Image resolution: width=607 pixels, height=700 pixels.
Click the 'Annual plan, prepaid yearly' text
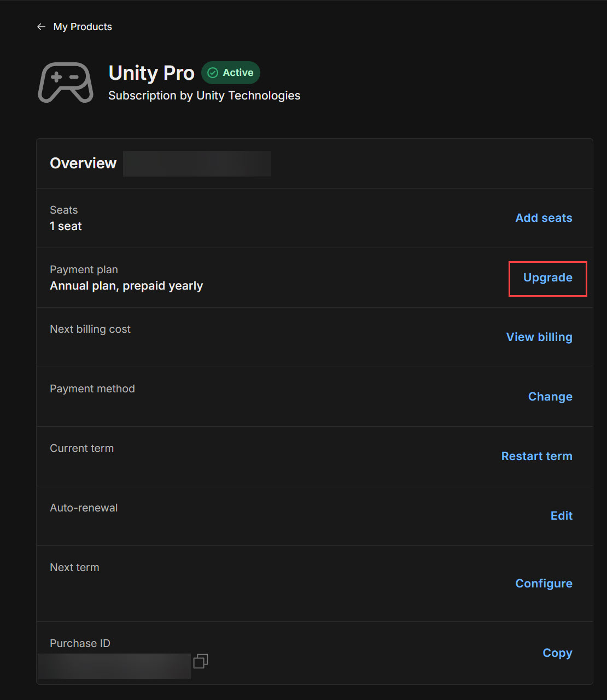click(x=126, y=286)
